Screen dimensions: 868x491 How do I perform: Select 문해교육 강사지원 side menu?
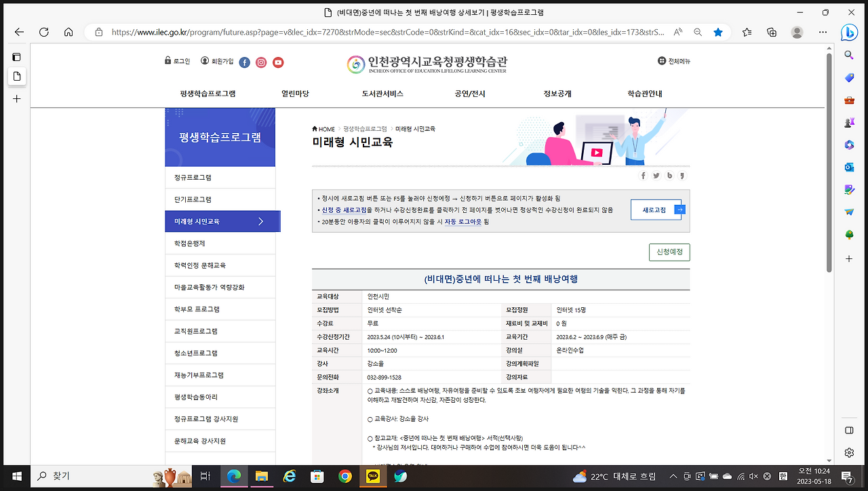pyautogui.click(x=220, y=441)
